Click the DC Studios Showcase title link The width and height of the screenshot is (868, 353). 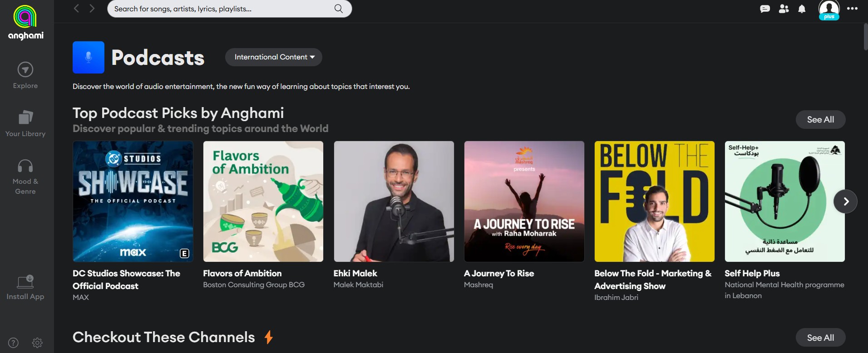point(126,279)
